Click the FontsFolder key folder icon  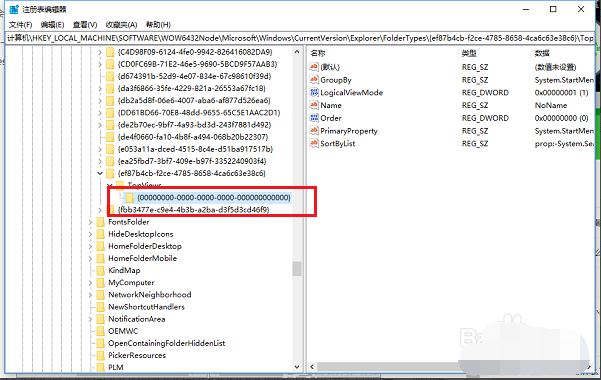(x=100, y=222)
